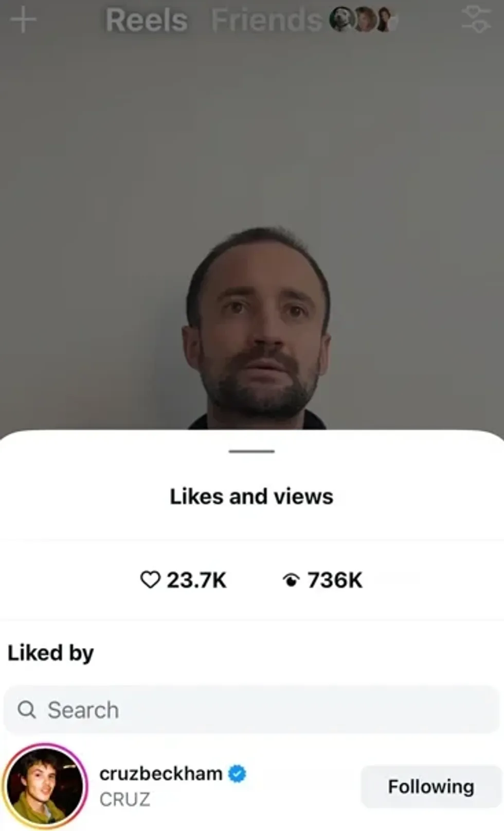
Task: Open the friends avatar cluster
Action: click(363, 20)
